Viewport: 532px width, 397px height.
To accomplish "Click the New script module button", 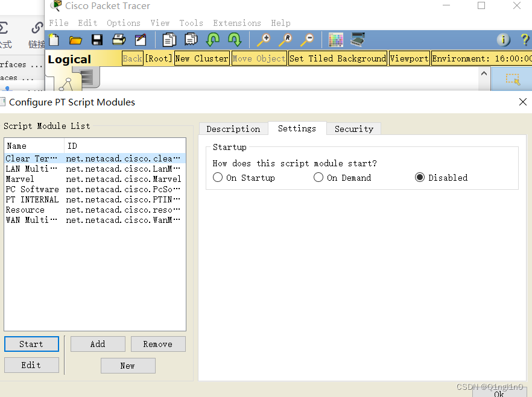I will 128,366.
